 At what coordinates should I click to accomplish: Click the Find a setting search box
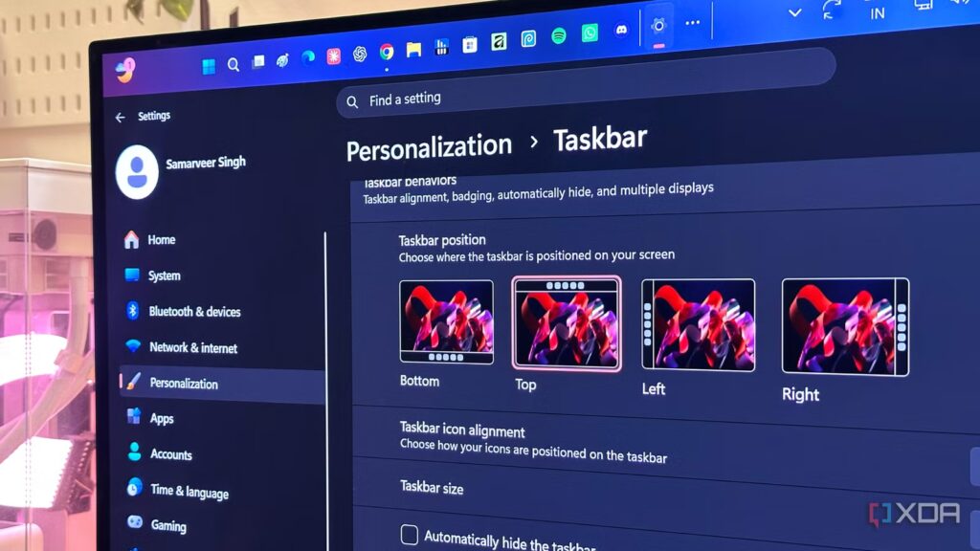pos(586,84)
